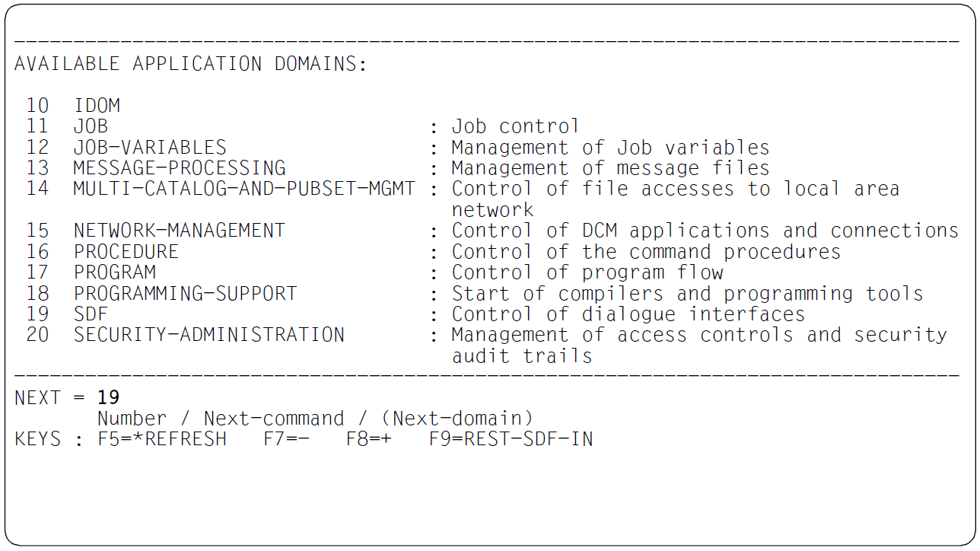This screenshot has width=980, height=551.
Task: Pick the MESSAGE-PROCESSING domain
Action: tap(180, 167)
